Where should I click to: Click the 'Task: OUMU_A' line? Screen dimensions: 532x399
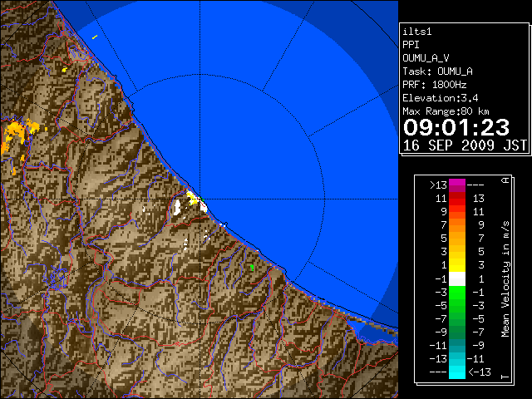(x=438, y=71)
